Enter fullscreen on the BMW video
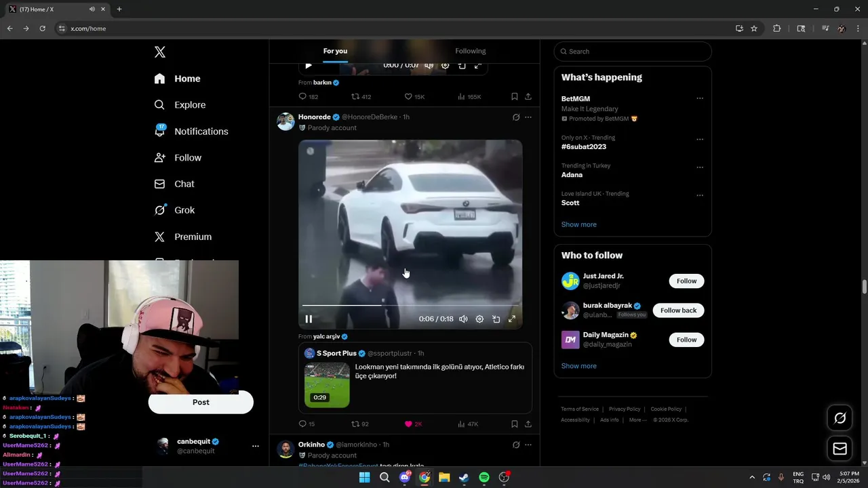The image size is (868, 488). pyautogui.click(x=512, y=319)
